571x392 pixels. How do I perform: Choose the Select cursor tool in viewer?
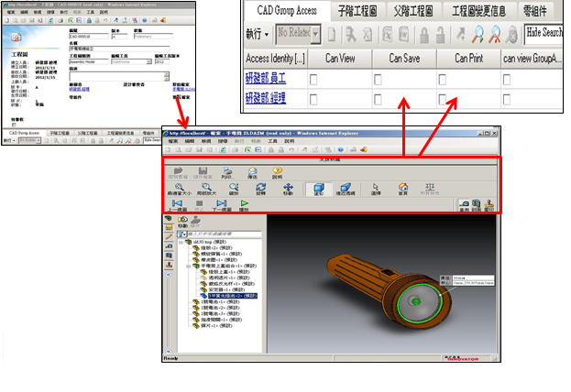pos(376,189)
